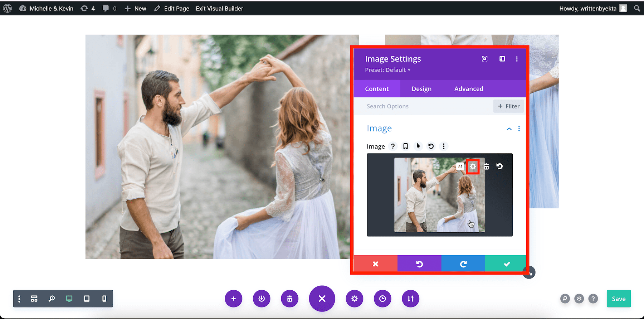Open the layers view button
644x319 pixels.
(579, 299)
